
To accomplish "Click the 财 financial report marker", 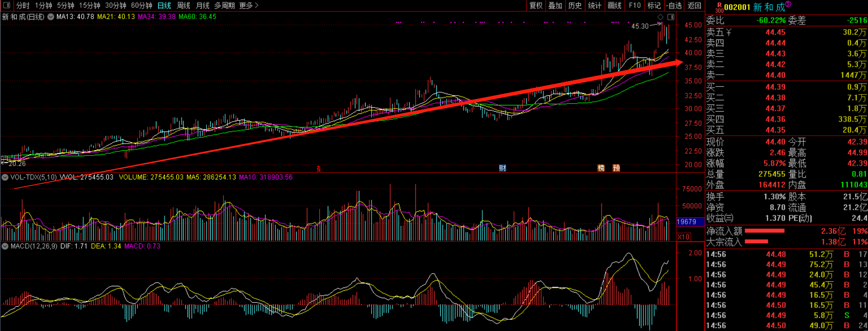I will click(503, 168).
